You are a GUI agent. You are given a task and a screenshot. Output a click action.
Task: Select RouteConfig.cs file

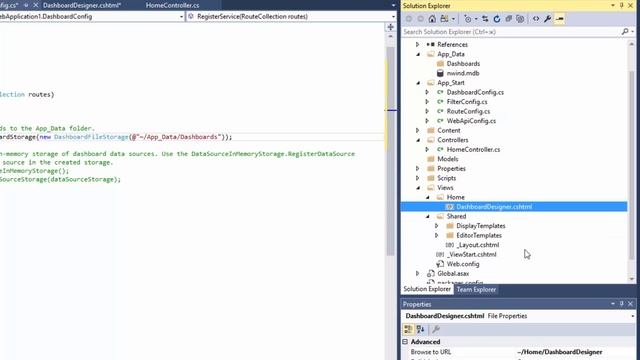click(x=468, y=111)
